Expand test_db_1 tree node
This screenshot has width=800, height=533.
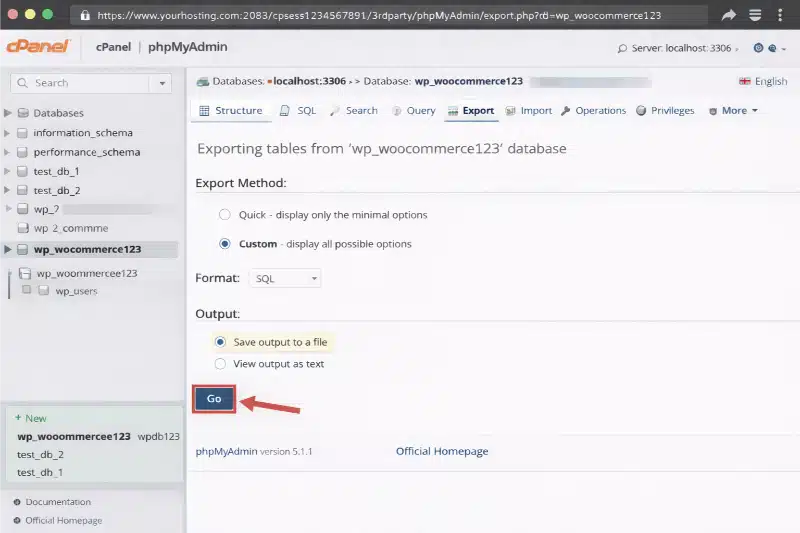pos(7,171)
